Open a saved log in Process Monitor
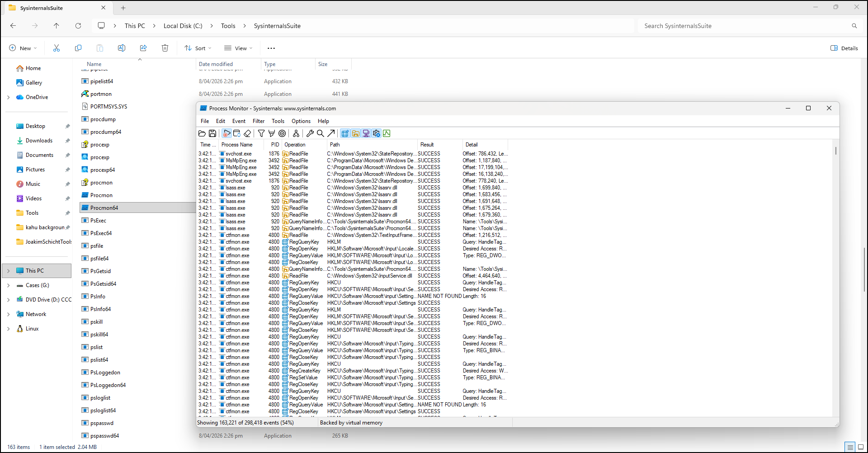This screenshot has width=868, height=453. 202,133
